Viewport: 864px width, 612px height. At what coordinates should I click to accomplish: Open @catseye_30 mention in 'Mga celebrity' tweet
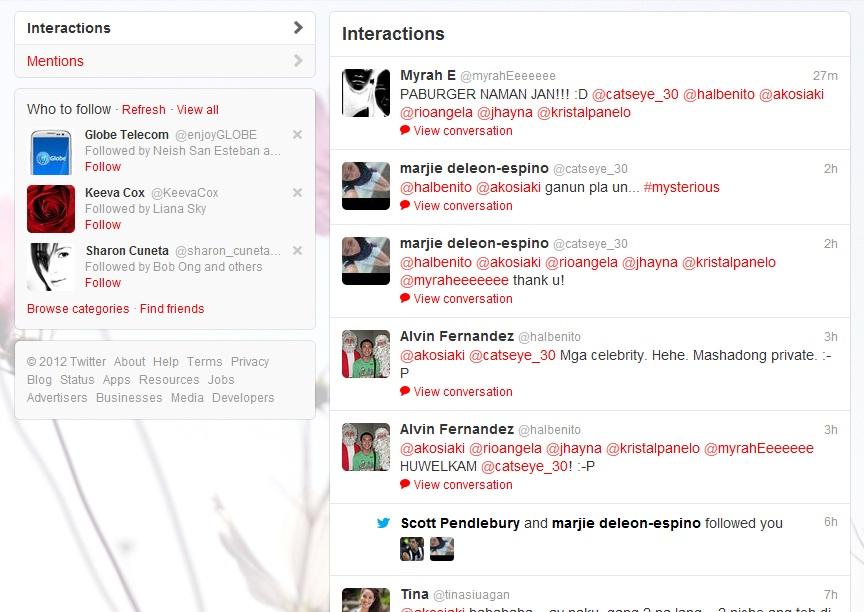(x=512, y=355)
